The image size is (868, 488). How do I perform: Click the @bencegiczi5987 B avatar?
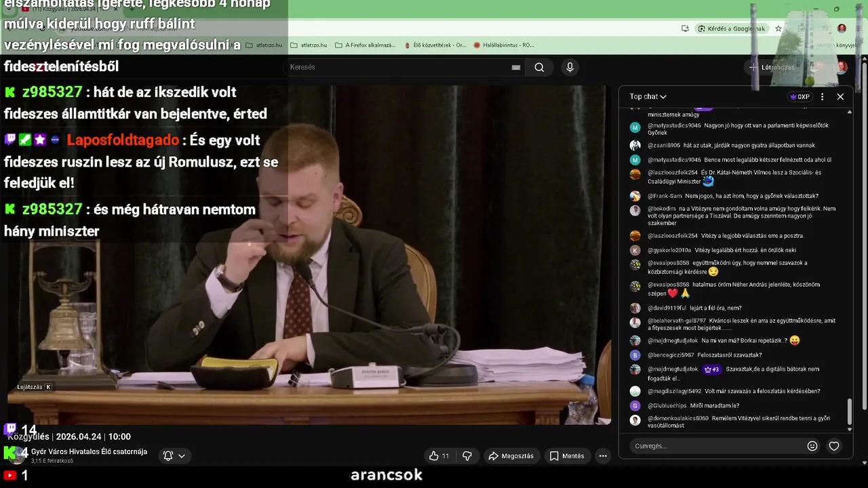635,355
